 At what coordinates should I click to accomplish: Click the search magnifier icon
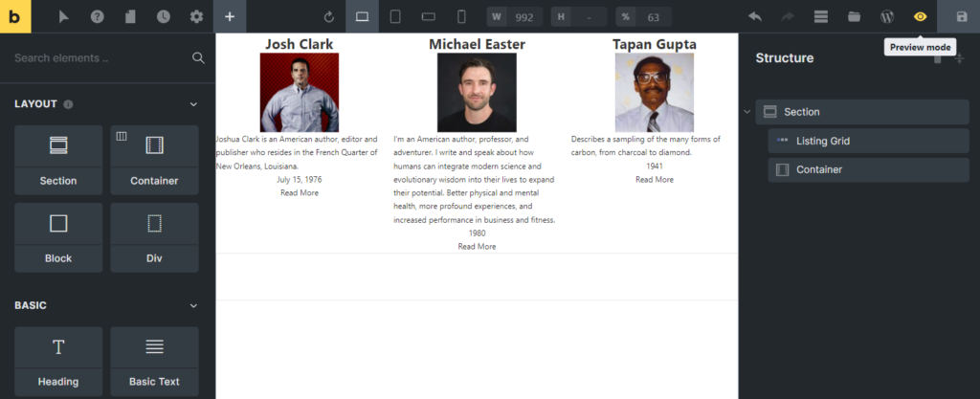pyautogui.click(x=198, y=58)
